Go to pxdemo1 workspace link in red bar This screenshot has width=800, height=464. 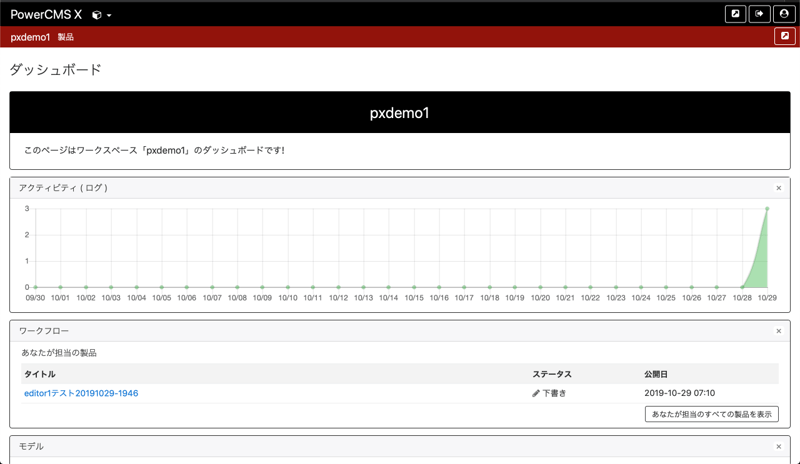pyautogui.click(x=30, y=37)
